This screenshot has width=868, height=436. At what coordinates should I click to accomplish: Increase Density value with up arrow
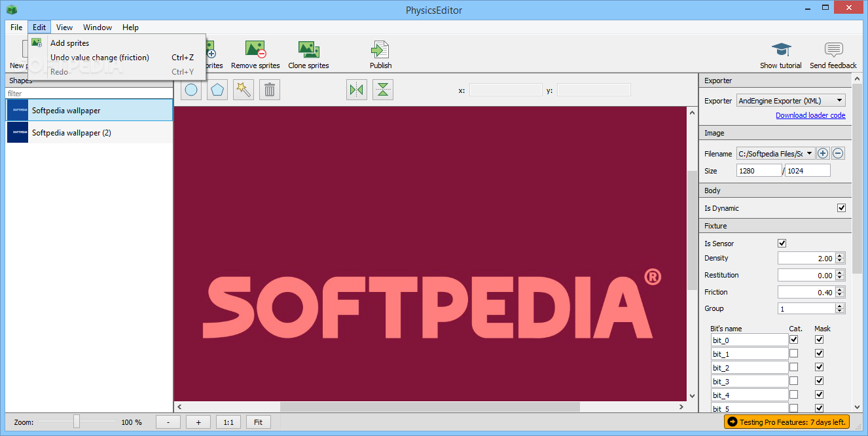841,255
